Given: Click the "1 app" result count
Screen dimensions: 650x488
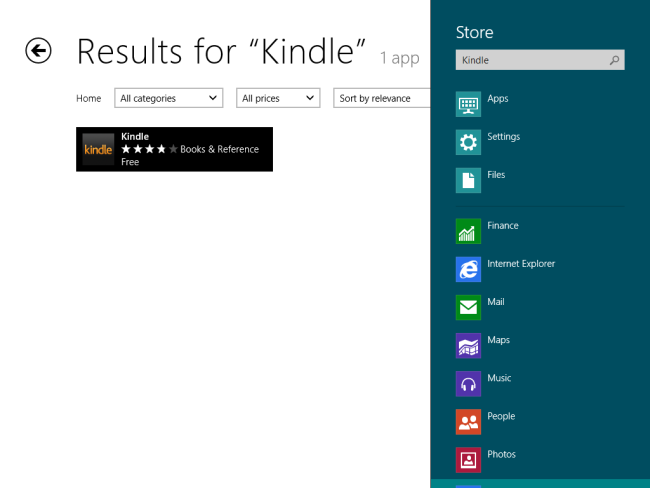Looking at the screenshot, I should [x=400, y=58].
